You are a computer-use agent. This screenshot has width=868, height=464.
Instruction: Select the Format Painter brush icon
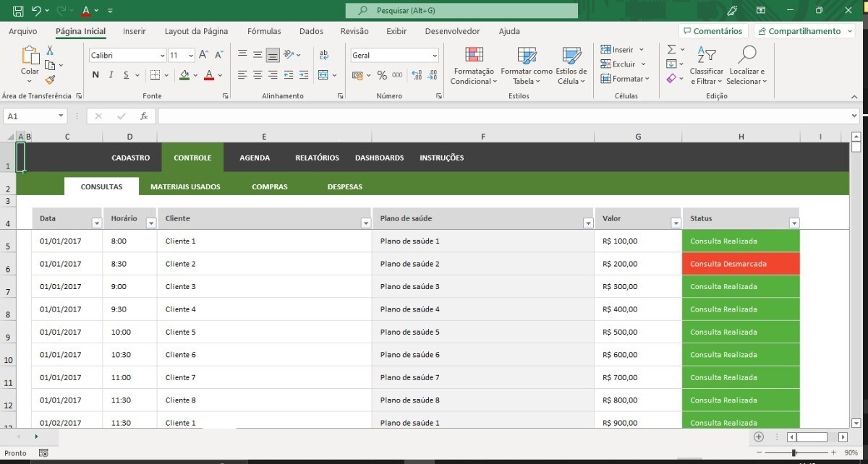50,80
